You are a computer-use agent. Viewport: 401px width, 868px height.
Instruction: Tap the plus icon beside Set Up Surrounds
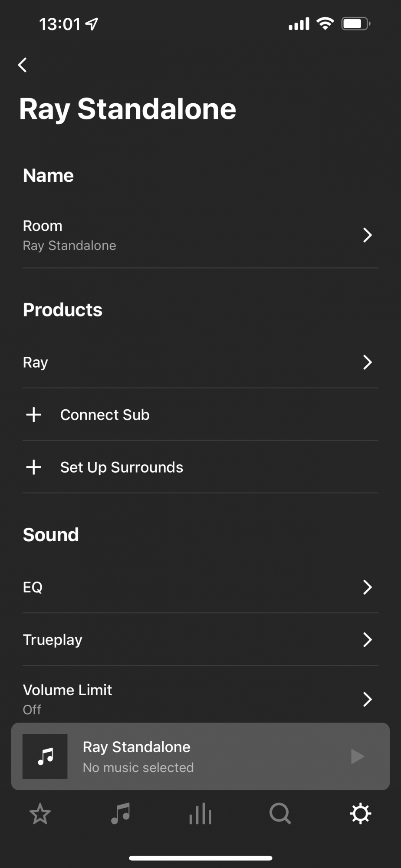click(x=34, y=467)
